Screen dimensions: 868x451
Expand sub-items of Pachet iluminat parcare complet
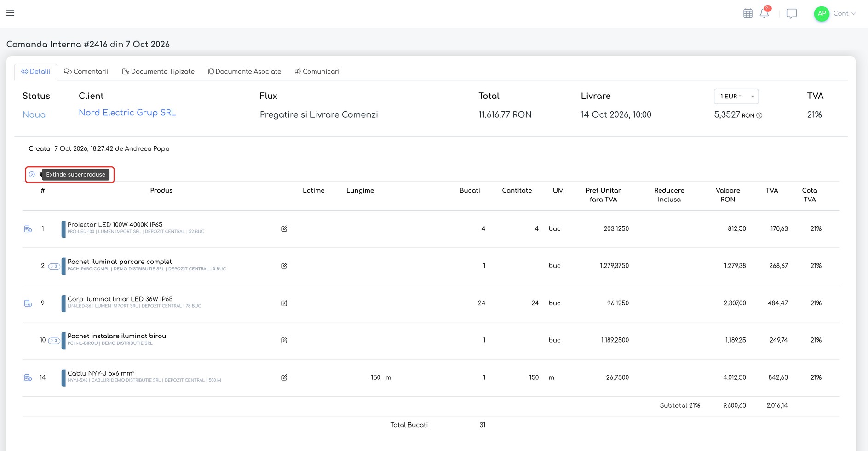[x=54, y=266]
